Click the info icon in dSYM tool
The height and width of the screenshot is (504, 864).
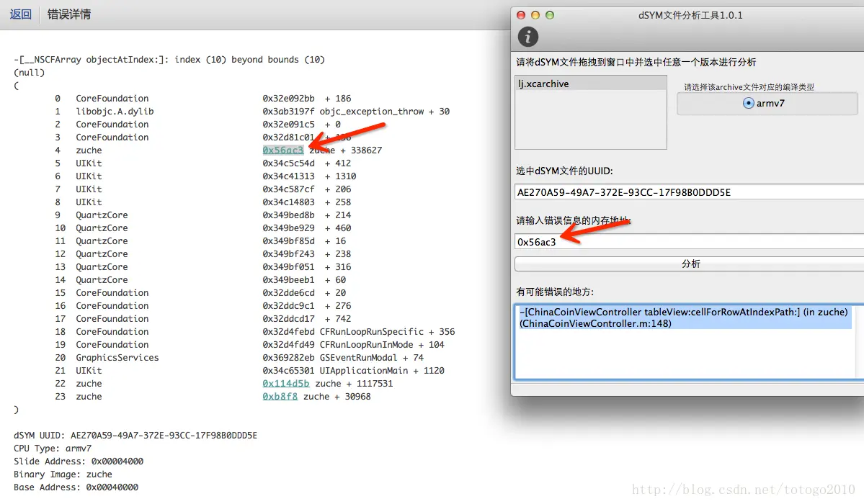[x=527, y=37]
